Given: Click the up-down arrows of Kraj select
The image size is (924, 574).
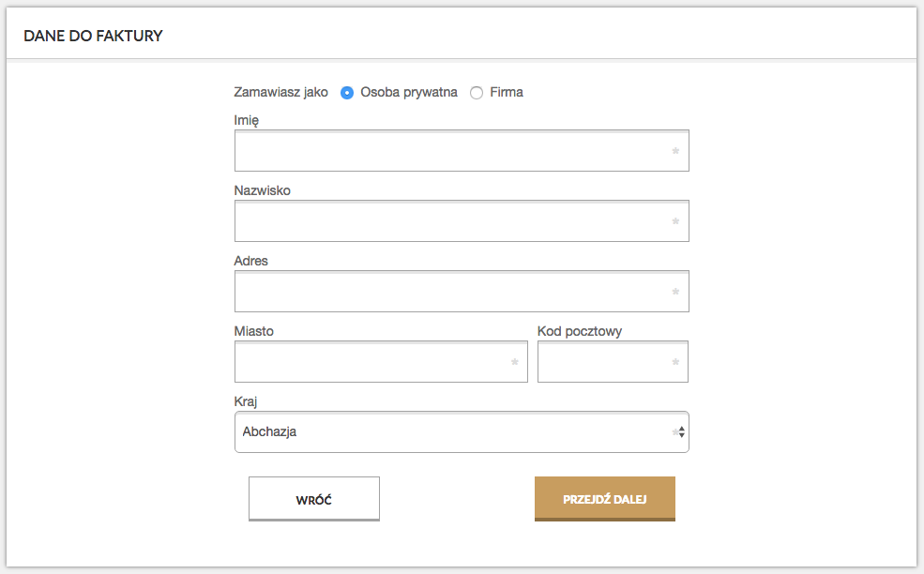Looking at the screenshot, I should [681, 432].
